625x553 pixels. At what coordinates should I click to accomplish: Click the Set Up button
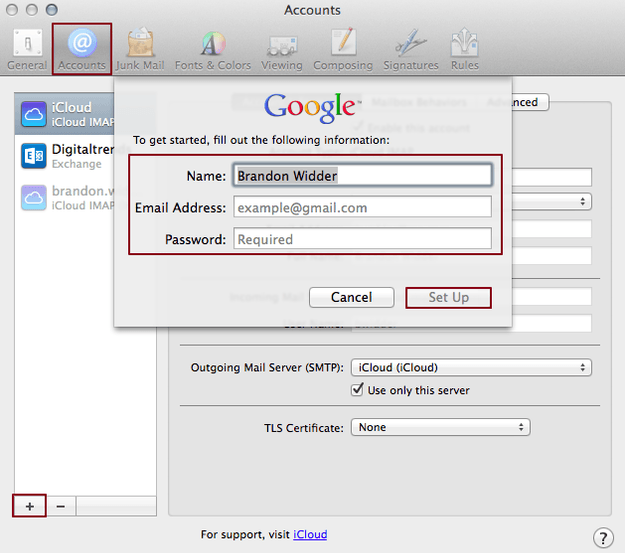[x=448, y=297]
